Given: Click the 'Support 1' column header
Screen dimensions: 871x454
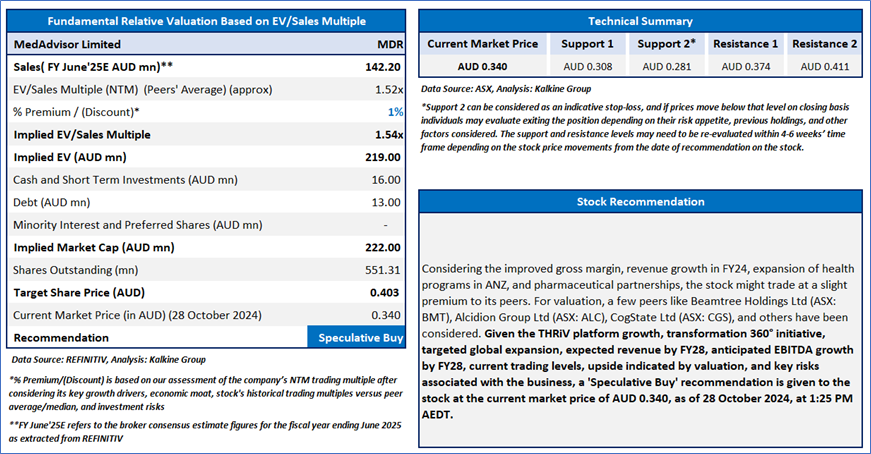Looking at the screenshot, I should tap(587, 44).
